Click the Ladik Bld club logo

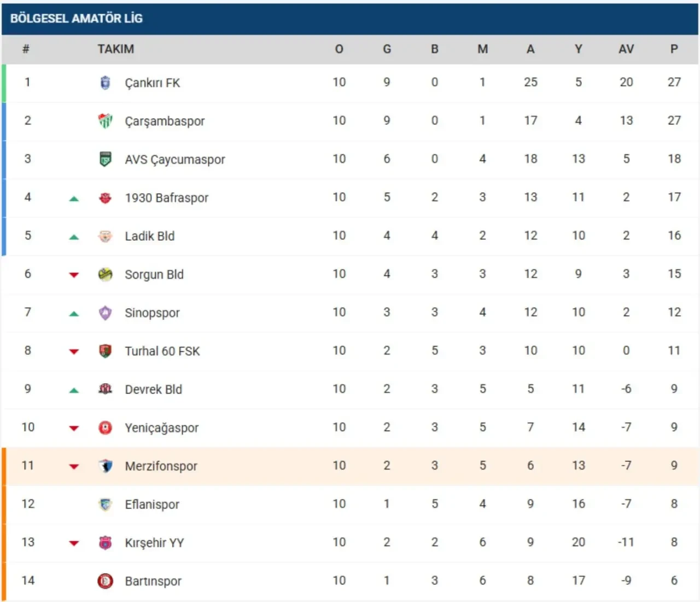point(106,236)
